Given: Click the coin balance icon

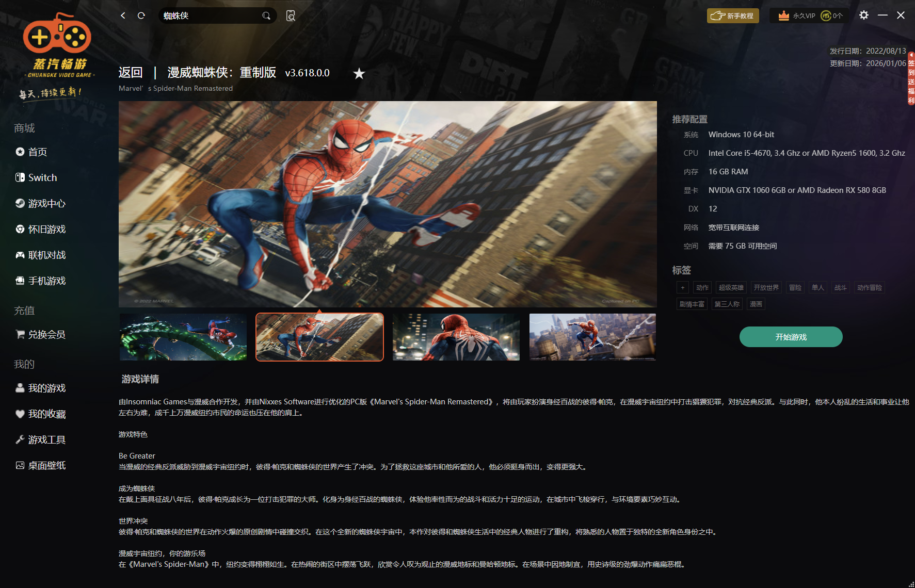Looking at the screenshot, I should (826, 15).
